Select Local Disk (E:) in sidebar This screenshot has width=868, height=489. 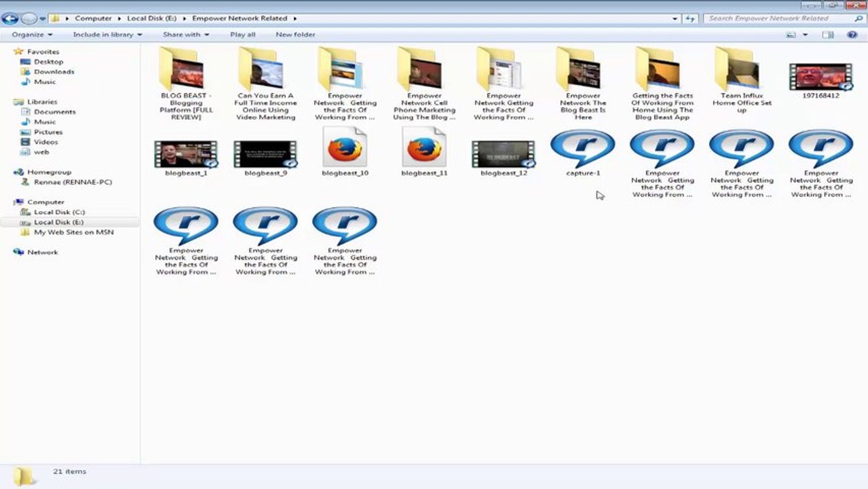[59, 223]
